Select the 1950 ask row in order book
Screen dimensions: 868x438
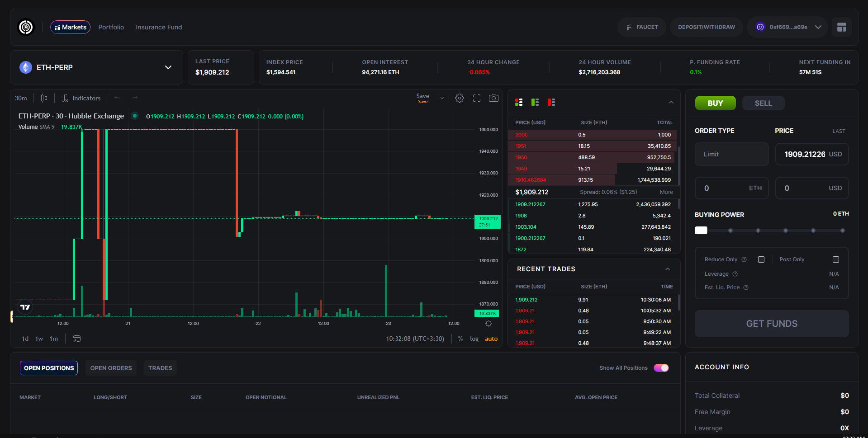(x=593, y=157)
